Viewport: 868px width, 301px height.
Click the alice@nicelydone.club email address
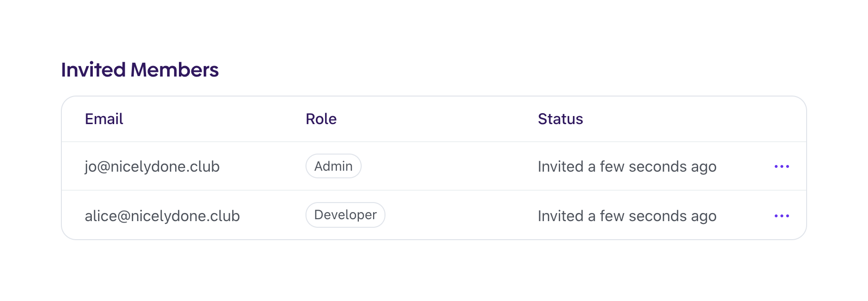coord(162,216)
